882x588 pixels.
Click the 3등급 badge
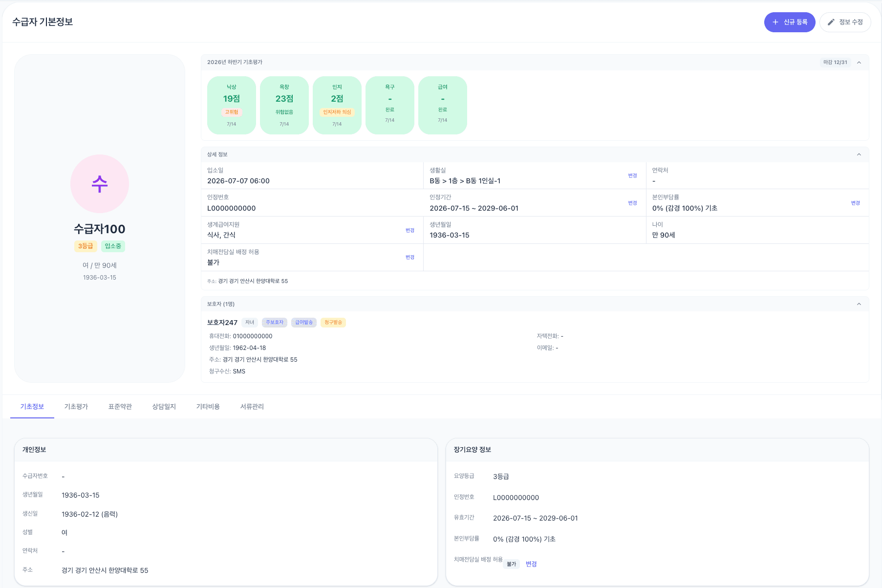click(86, 246)
